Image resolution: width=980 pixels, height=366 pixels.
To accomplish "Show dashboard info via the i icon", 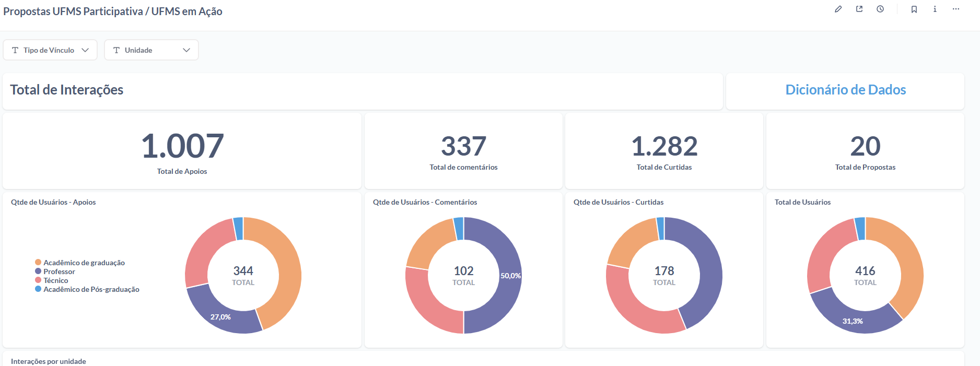I will point(935,9).
